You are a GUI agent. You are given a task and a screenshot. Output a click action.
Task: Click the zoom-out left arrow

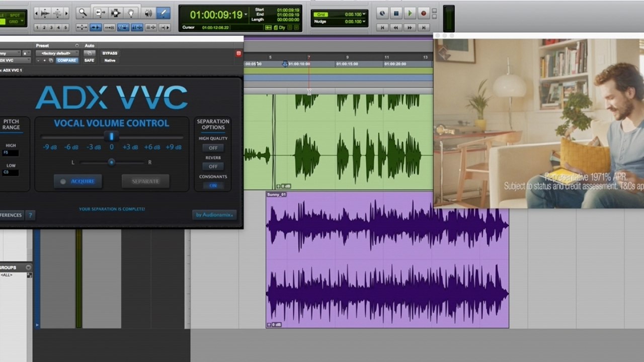click(x=37, y=13)
